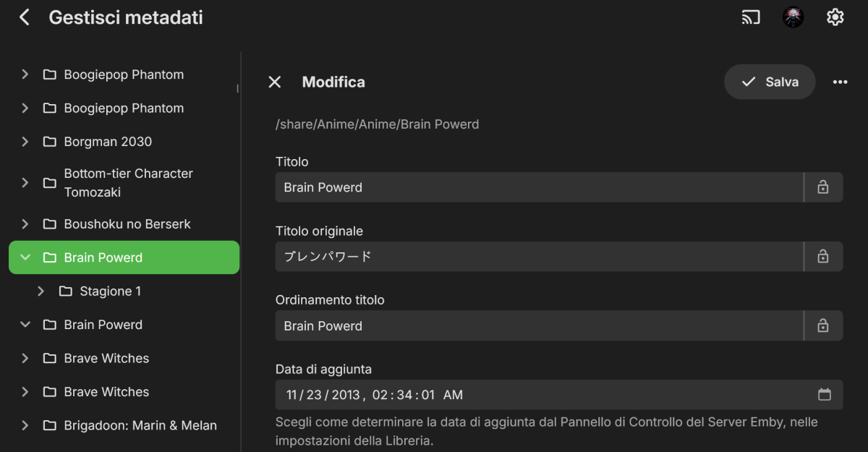Select Boushoku no Berserk in the tree
Image resolution: width=868 pixels, height=452 pixels.
click(127, 224)
